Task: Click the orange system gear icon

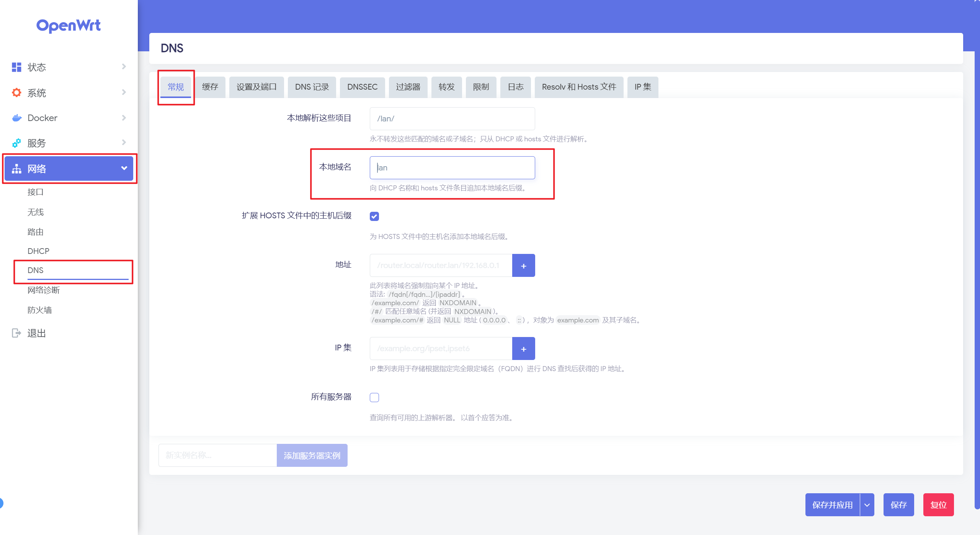Action: (x=16, y=93)
